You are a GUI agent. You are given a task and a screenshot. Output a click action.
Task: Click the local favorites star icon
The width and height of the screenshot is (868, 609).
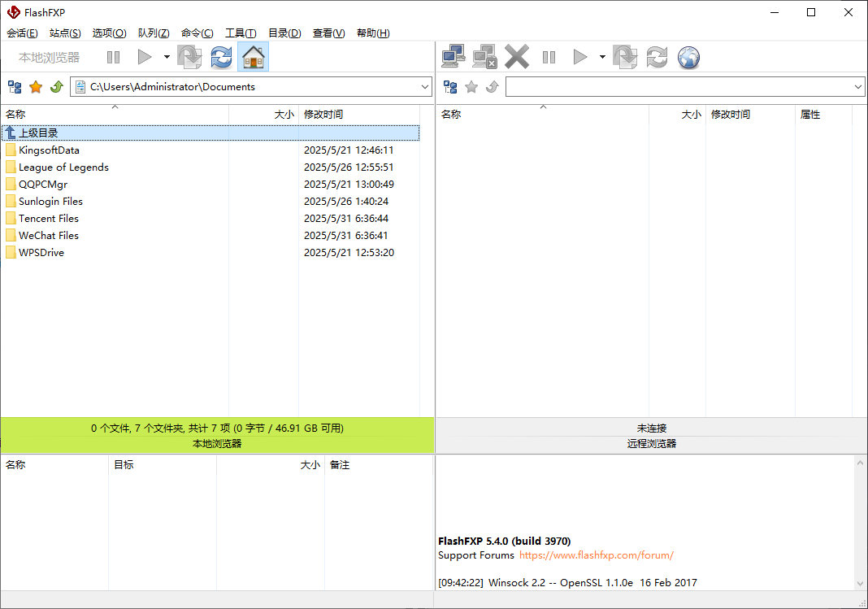35,86
